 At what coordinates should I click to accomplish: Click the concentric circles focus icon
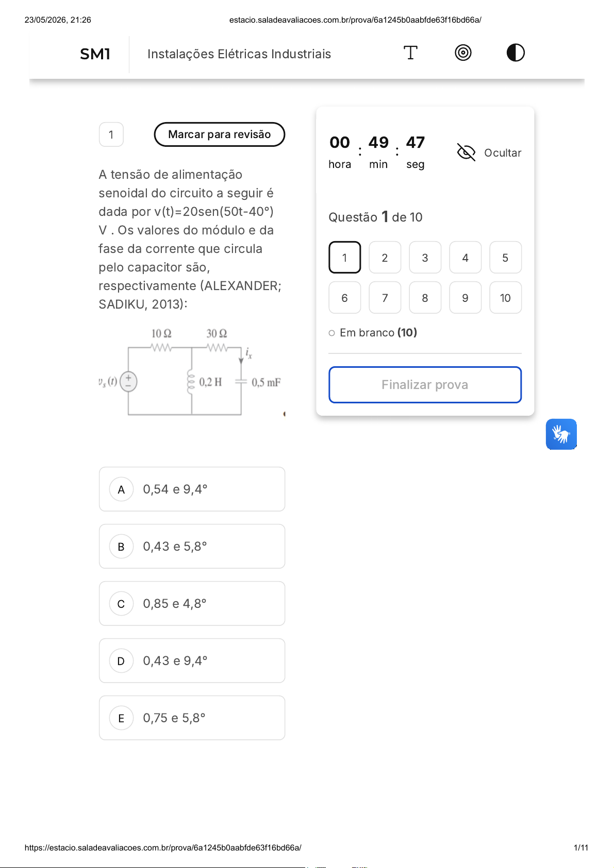(x=463, y=53)
